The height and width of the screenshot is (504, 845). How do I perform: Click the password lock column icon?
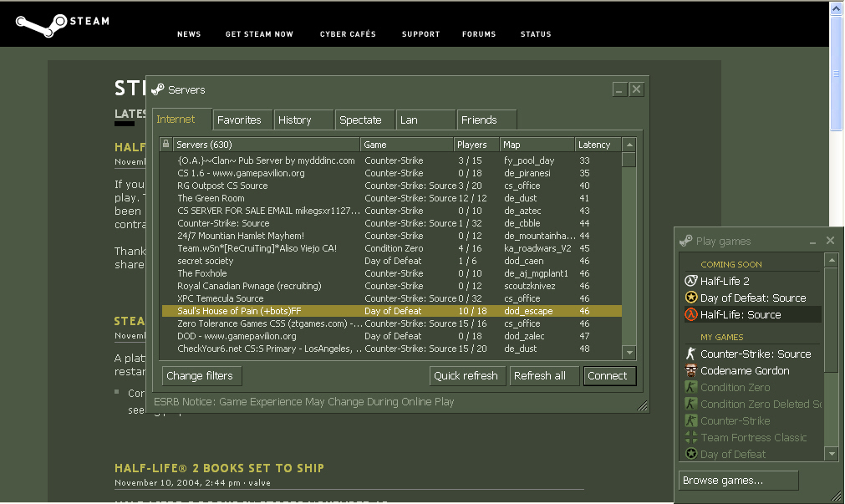166,145
